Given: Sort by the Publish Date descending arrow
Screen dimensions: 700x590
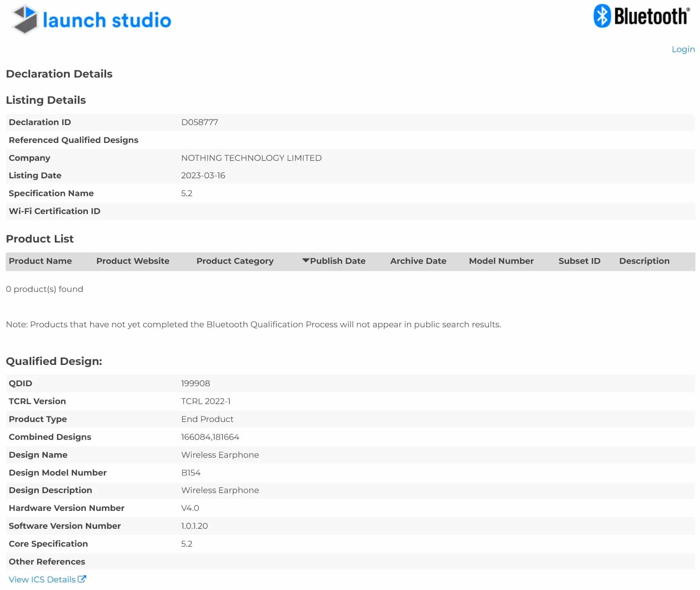Looking at the screenshot, I should (305, 260).
